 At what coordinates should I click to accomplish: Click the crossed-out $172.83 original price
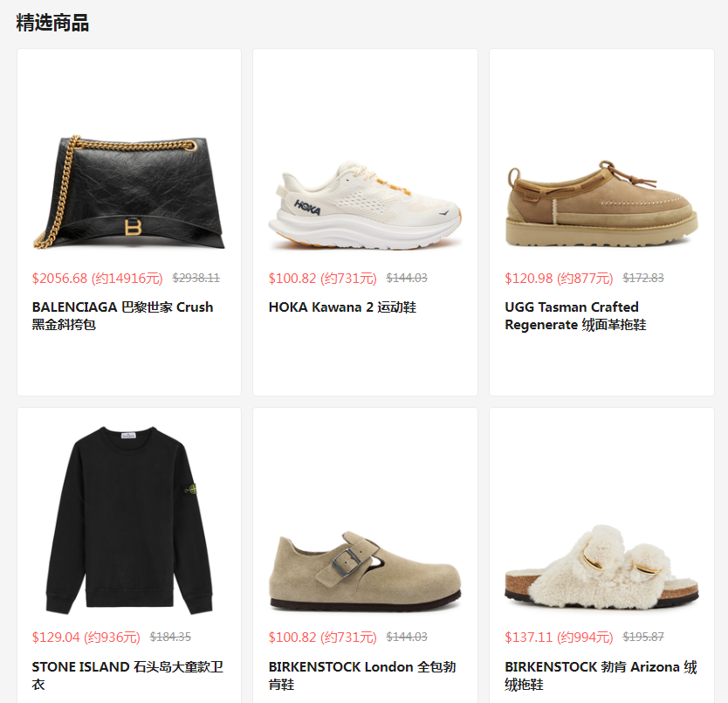click(643, 278)
